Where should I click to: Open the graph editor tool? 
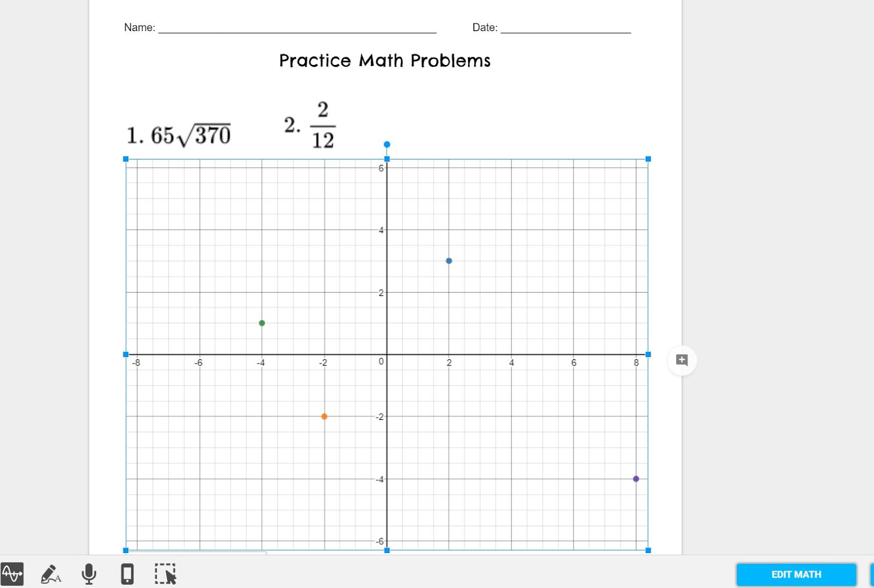pyautogui.click(x=12, y=574)
